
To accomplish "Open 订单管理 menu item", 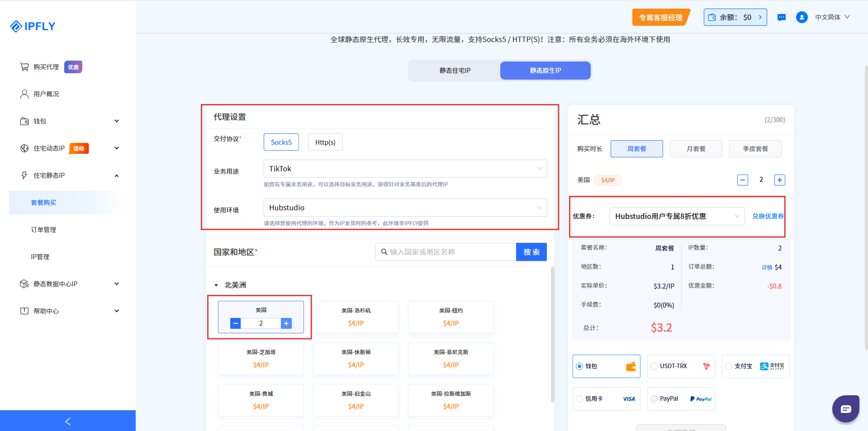I will (x=43, y=230).
